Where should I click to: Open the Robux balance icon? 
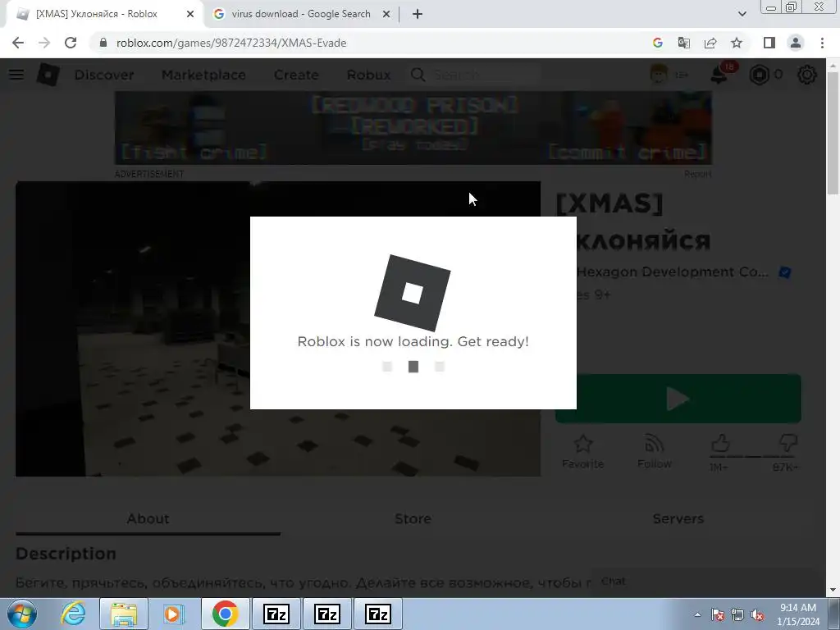click(x=759, y=75)
